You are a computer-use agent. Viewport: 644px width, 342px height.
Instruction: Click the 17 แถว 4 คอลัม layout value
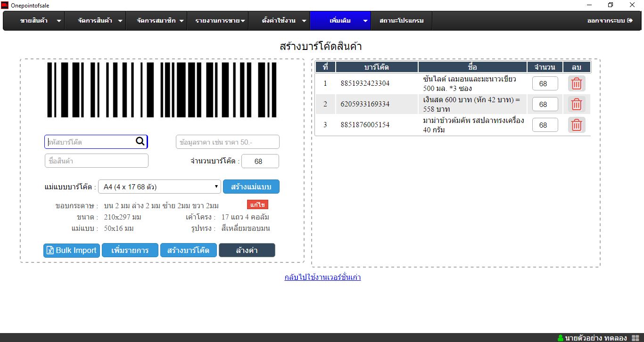(245, 217)
